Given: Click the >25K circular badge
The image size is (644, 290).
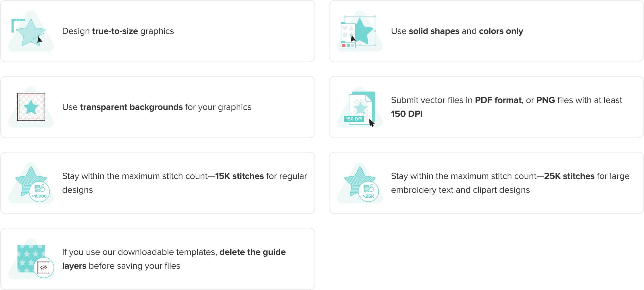Looking at the screenshot, I should click(368, 192).
